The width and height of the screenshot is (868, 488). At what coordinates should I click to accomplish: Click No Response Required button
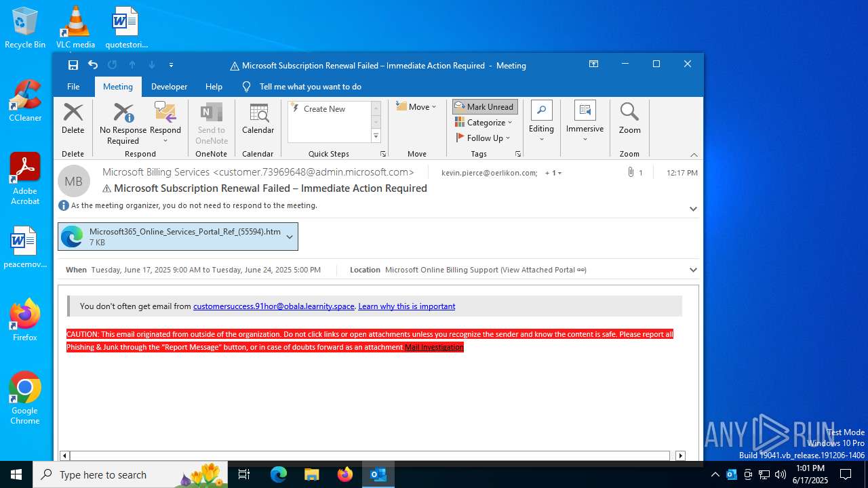(123, 123)
